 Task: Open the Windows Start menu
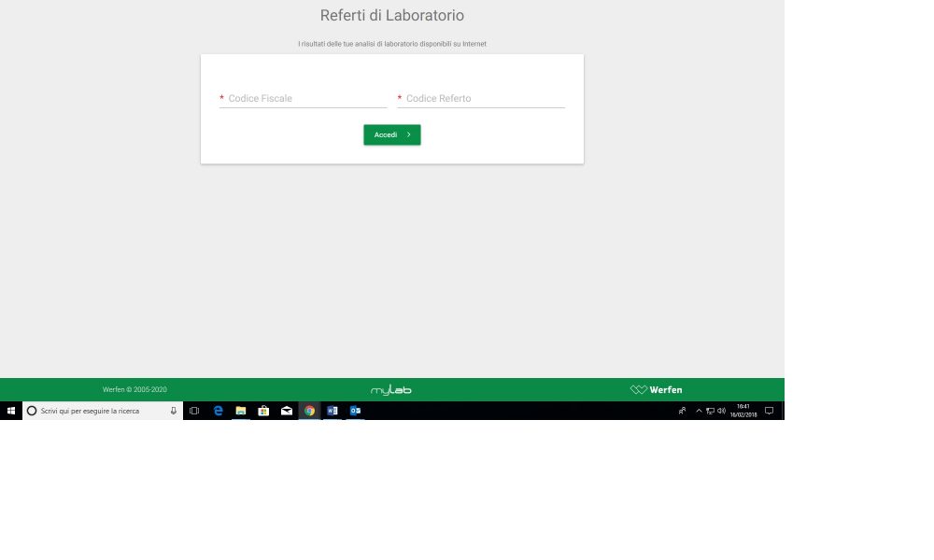[x=10, y=411]
